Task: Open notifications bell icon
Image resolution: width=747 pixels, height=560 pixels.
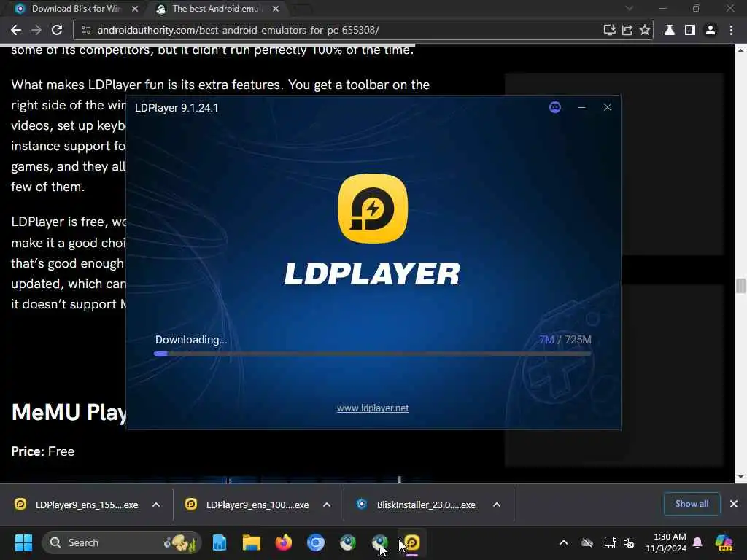Action: tap(697, 542)
